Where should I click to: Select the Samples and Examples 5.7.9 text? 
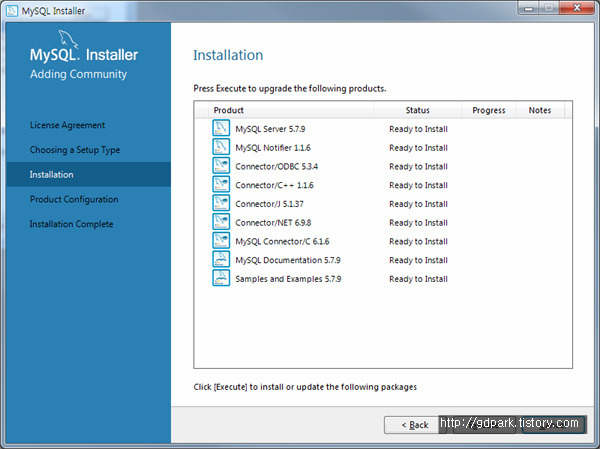click(x=288, y=279)
